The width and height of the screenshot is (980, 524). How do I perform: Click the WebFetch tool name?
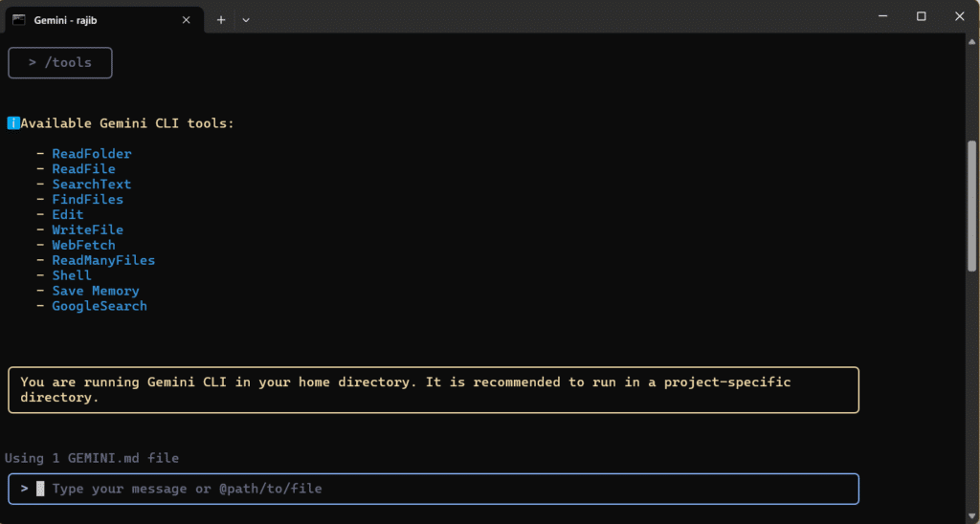(84, 245)
